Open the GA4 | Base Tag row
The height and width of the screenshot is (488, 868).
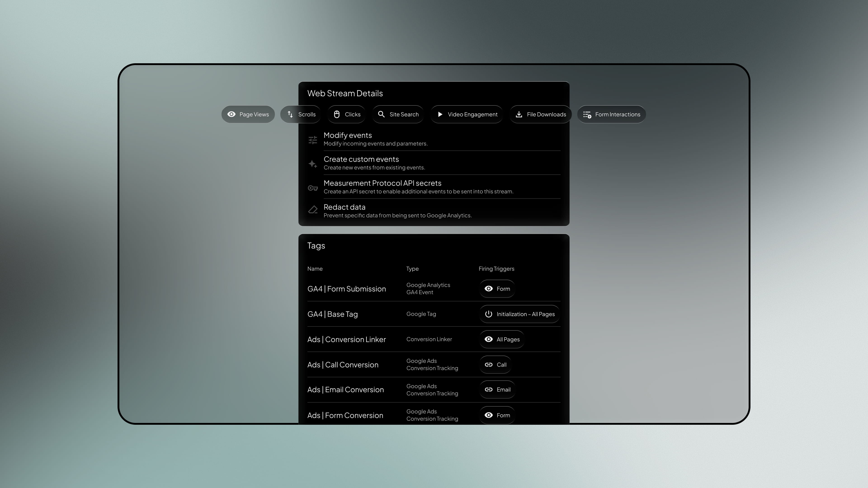pyautogui.click(x=333, y=314)
